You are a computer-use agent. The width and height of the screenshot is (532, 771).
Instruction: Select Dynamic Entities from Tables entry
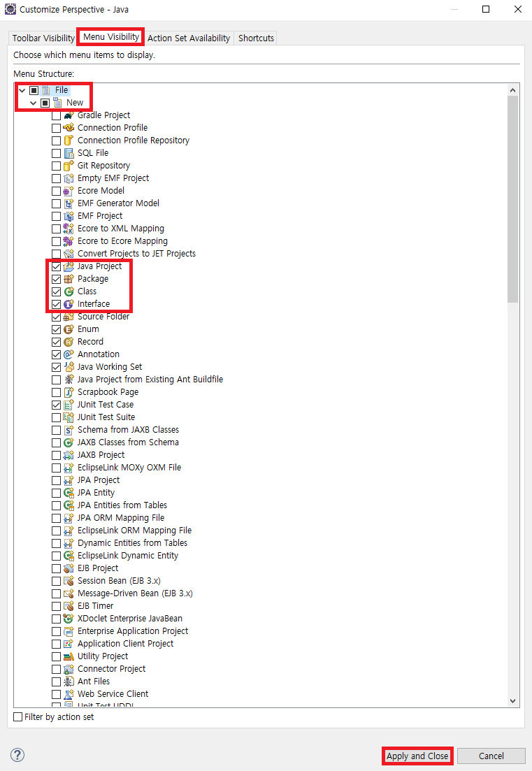[132, 543]
